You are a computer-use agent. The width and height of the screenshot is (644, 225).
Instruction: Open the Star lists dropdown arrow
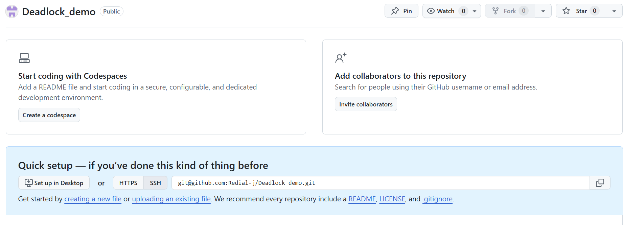coord(614,11)
